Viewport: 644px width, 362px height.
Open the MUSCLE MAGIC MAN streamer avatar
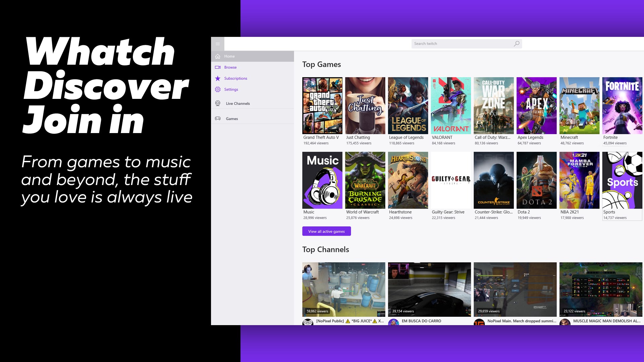click(x=565, y=322)
